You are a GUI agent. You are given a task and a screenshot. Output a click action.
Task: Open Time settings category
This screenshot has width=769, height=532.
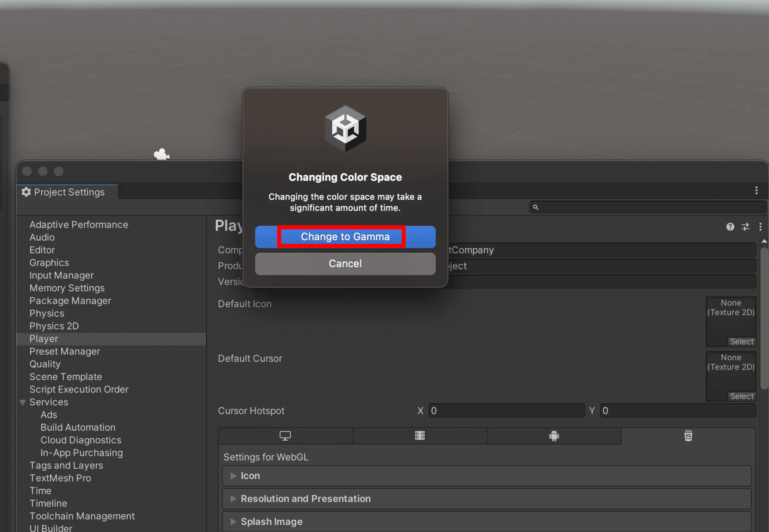[40, 491]
